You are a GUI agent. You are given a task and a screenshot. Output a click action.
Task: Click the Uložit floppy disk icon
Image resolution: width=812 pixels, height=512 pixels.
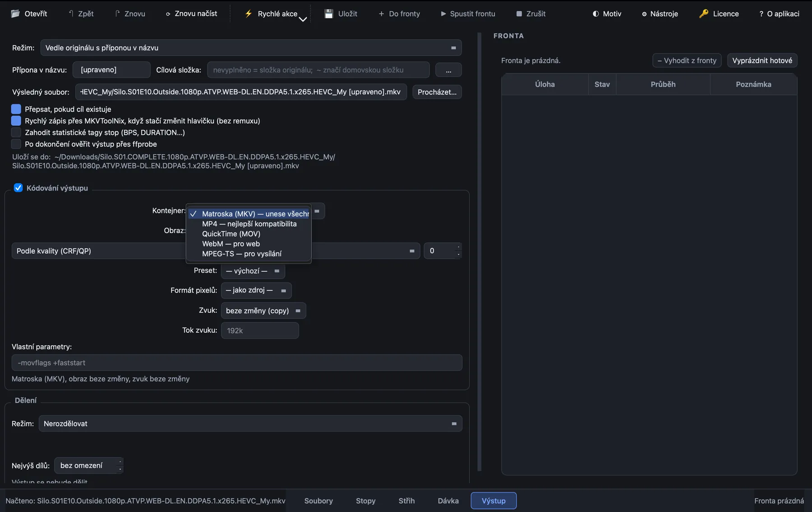pyautogui.click(x=329, y=14)
